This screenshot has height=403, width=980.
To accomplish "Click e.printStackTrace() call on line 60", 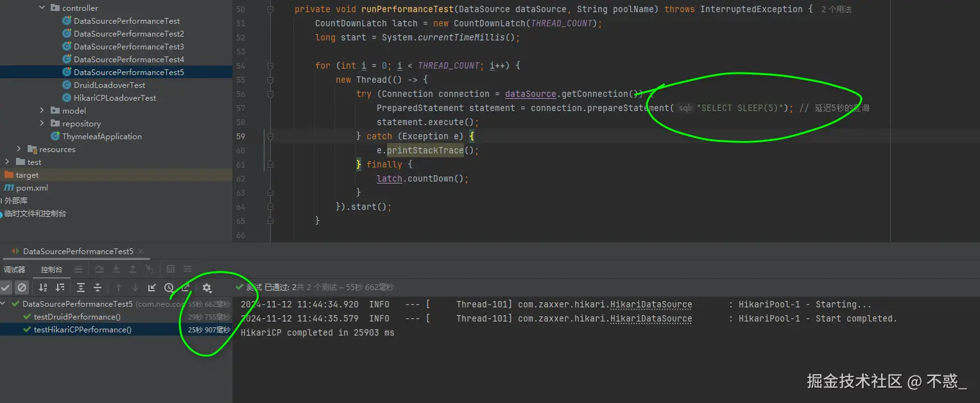I will (x=427, y=151).
